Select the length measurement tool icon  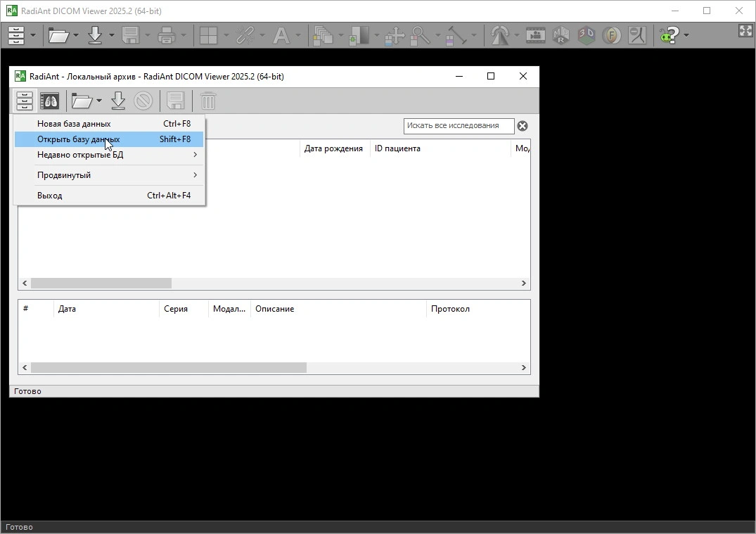pyautogui.click(x=456, y=35)
